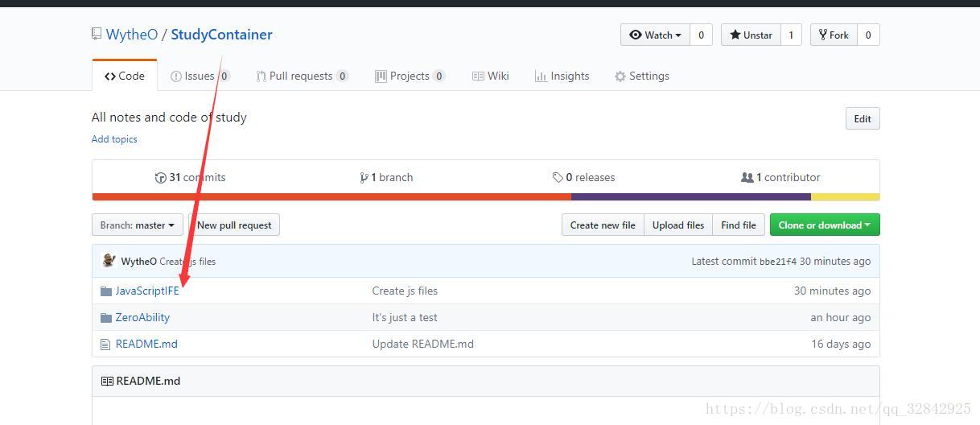Screen dimensions: 980x425
Task: Click the Unstar button
Action: point(751,35)
